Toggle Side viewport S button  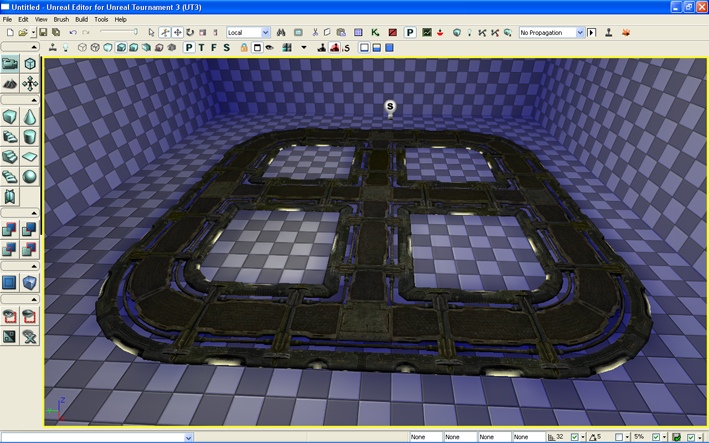click(x=227, y=47)
